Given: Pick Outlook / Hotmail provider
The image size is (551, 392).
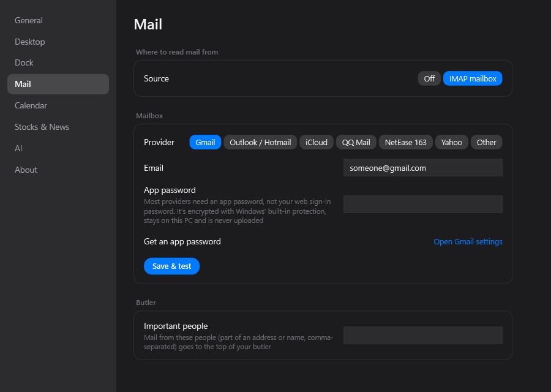Looking at the screenshot, I should coord(260,142).
